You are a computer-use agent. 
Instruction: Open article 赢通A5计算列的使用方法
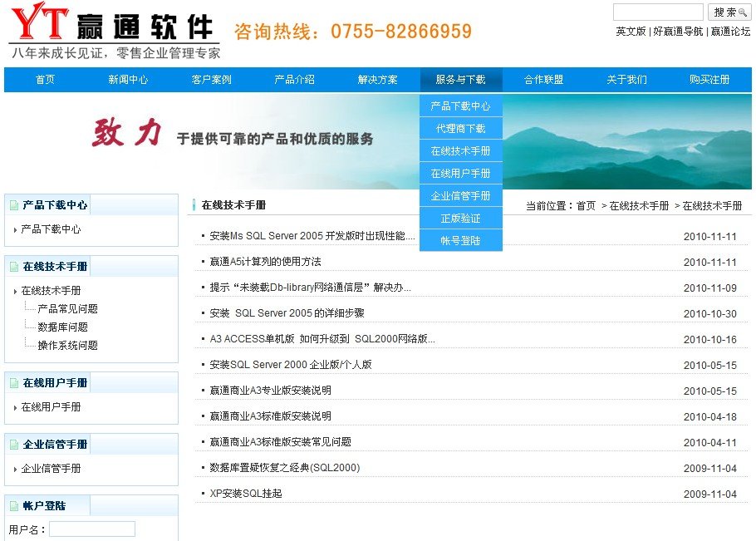click(265, 262)
